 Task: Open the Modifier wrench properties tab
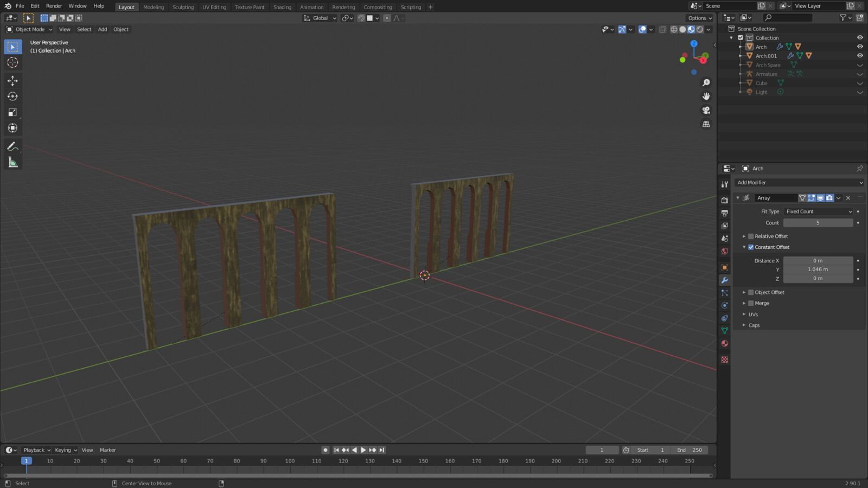[x=725, y=280]
